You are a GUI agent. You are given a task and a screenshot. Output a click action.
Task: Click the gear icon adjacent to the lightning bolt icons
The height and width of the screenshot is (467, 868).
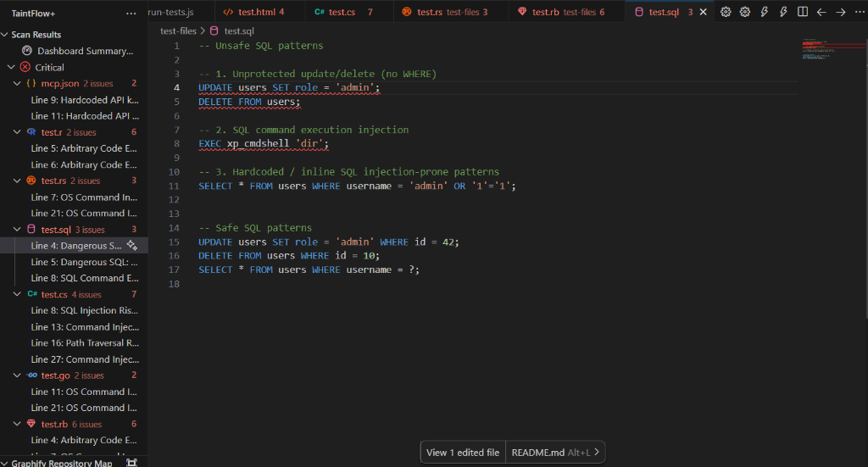click(745, 12)
